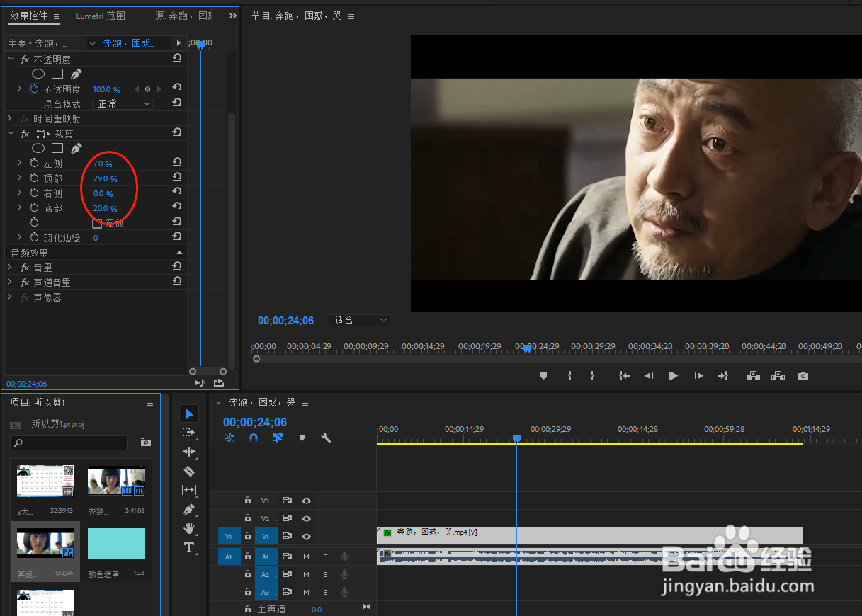The image size is (862, 616).
Task: Open the timeline sequence panel menu
Action: [x=305, y=403]
